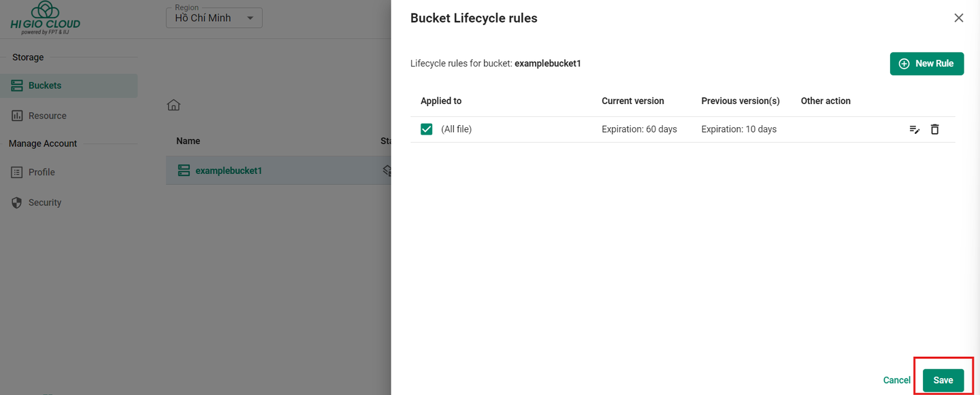This screenshot has width=980, height=395.
Task: Click the bucket icon beside examplebucket1
Action: tap(184, 171)
